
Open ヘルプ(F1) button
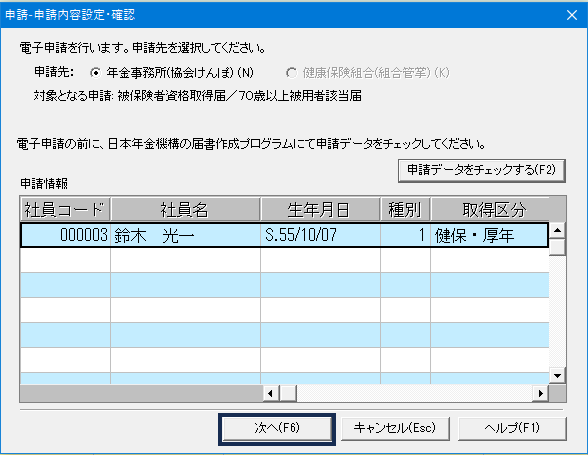(x=512, y=429)
